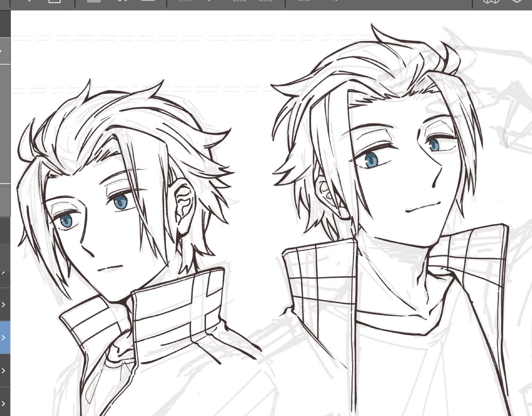Expand the chevron row just above the blue highlighted row
Screen dimensions: 532x416
click(x=4, y=305)
